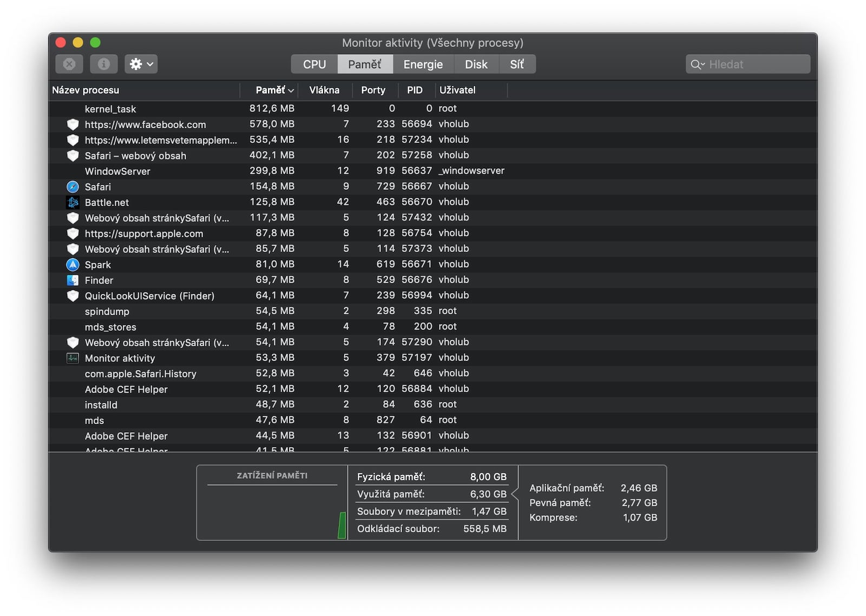Switch to the Disk tab
The image size is (866, 616).
476,64
